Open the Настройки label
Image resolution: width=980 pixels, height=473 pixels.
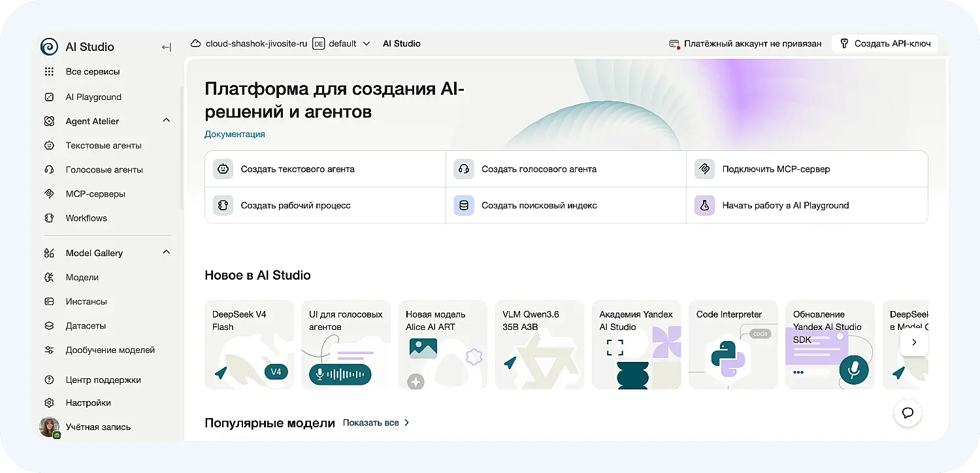pos(88,402)
